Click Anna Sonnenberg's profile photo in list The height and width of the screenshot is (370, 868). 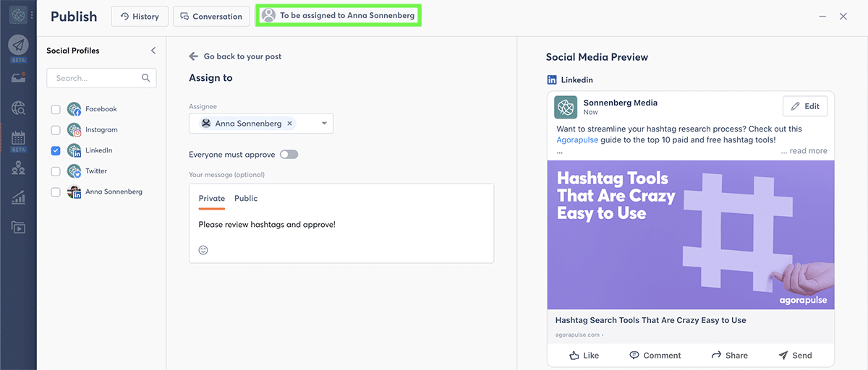tap(74, 192)
